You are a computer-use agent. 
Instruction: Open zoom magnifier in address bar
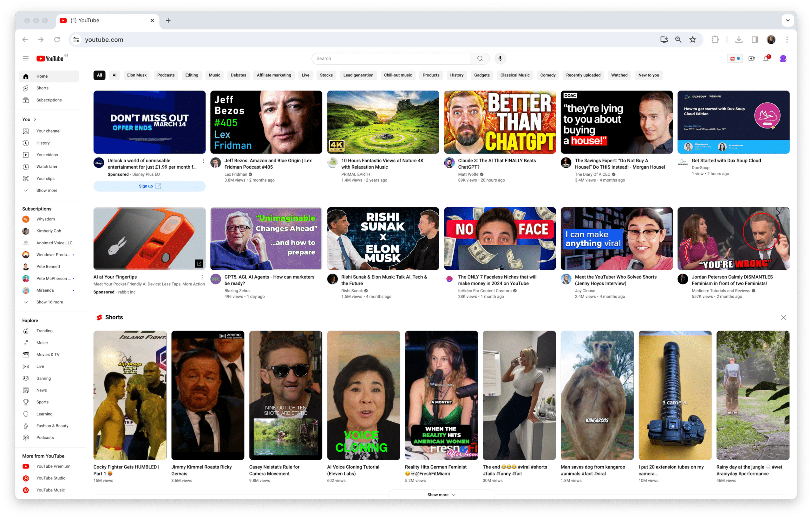point(678,39)
